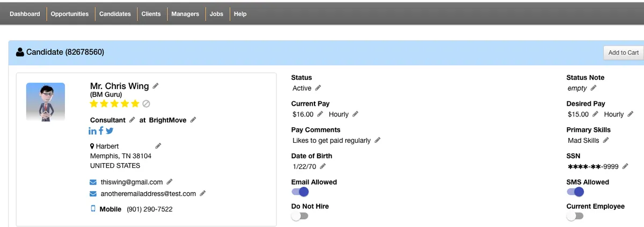Edit the Hourly type under Current Pay

coord(355,114)
